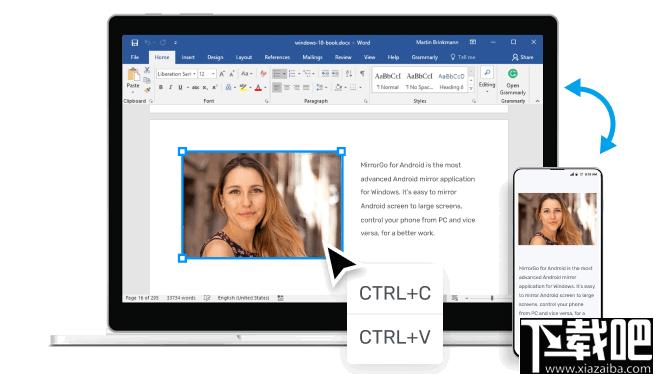Click the Share button
The height and width of the screenshot is (374, 655).
pos(523,57)
